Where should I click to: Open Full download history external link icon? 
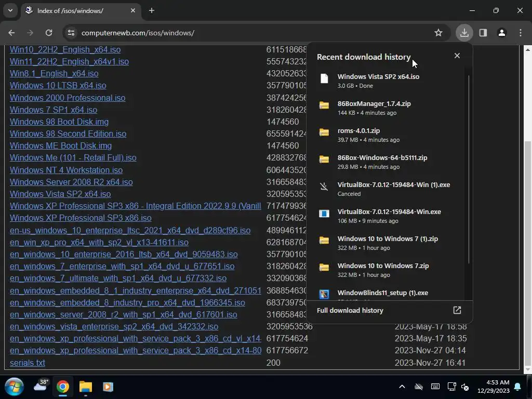click(x=457, y=310)
